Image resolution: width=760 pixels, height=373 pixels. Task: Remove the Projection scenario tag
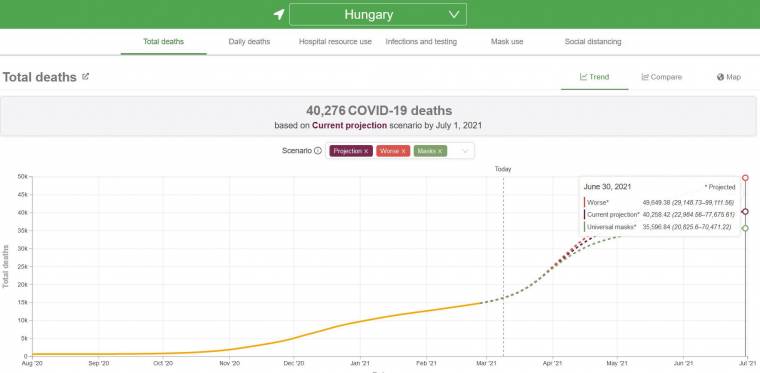366,151
